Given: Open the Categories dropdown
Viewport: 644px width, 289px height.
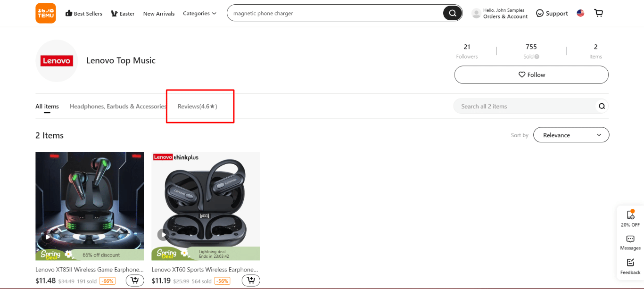Looking at the screenshot, I should pos(199,13).
